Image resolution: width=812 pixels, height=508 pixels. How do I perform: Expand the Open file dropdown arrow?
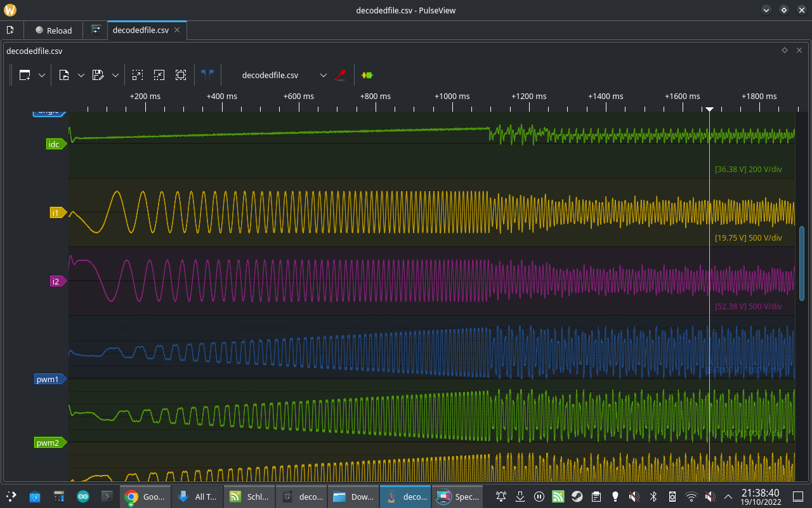click(x=81, y=75)
